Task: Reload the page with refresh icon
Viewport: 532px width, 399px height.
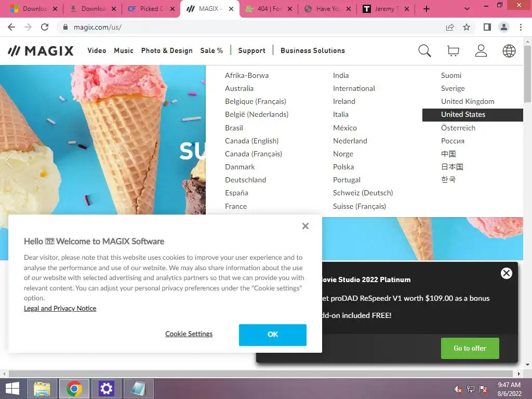Action: click(x=45, y=27)
